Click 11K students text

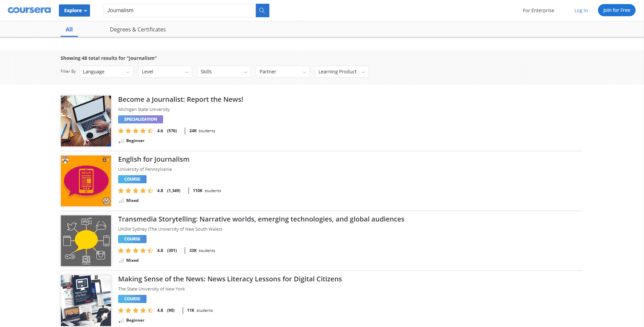pos(200,310)
